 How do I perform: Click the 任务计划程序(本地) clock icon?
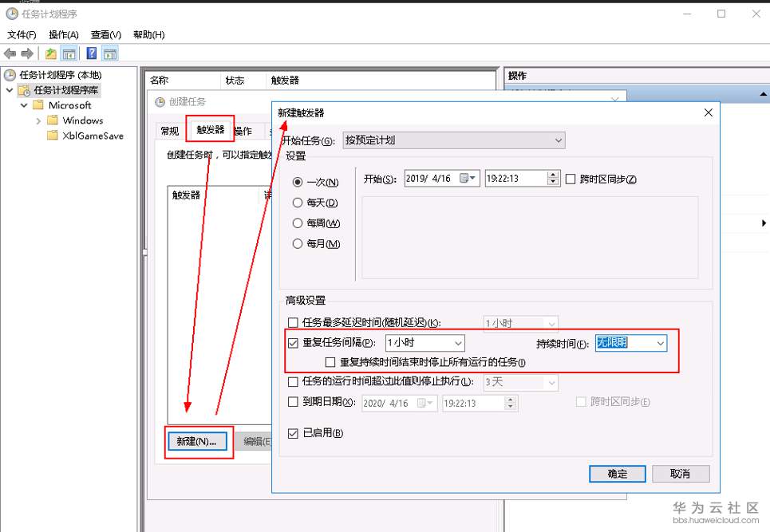(x=8, y=76)
